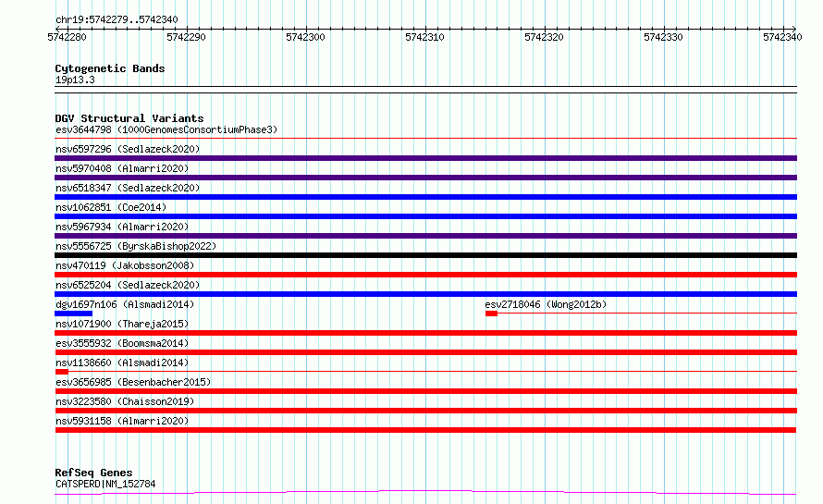Select the nsv5970408 (Almarri2020) label

(x=122, y=168)
